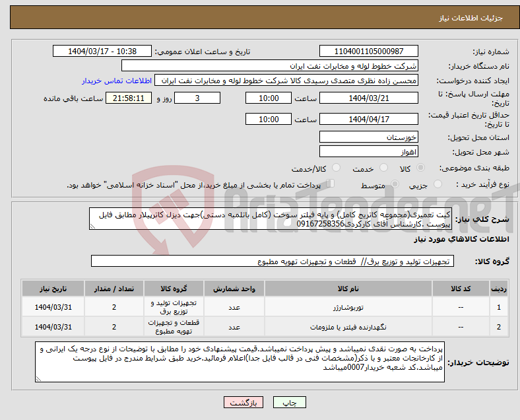Click the اطلاعات کالاهای مورد نیاز heading
This screenshot has width=520, height=420.
point(461,239)
